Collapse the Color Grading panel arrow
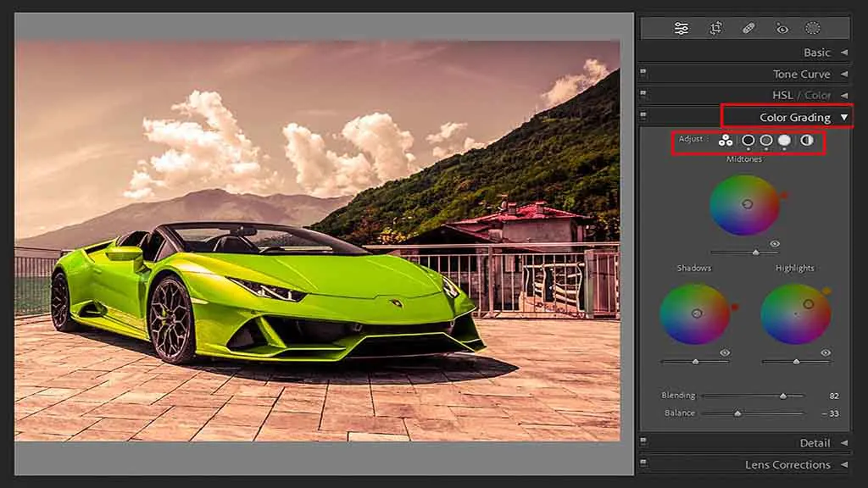The height and width of the screenshot is (488, 868). (844, 117)
